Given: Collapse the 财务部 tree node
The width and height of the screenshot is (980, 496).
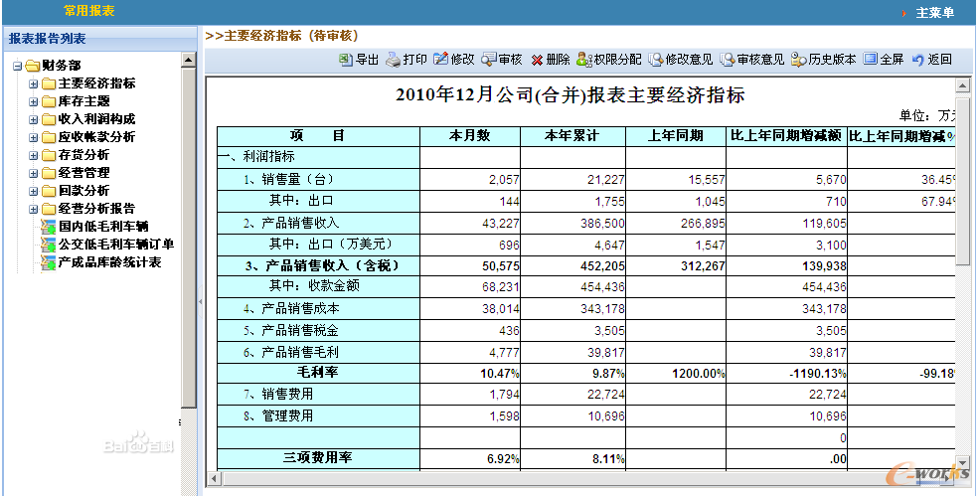Looking at the screenshot, I should 18,67.
